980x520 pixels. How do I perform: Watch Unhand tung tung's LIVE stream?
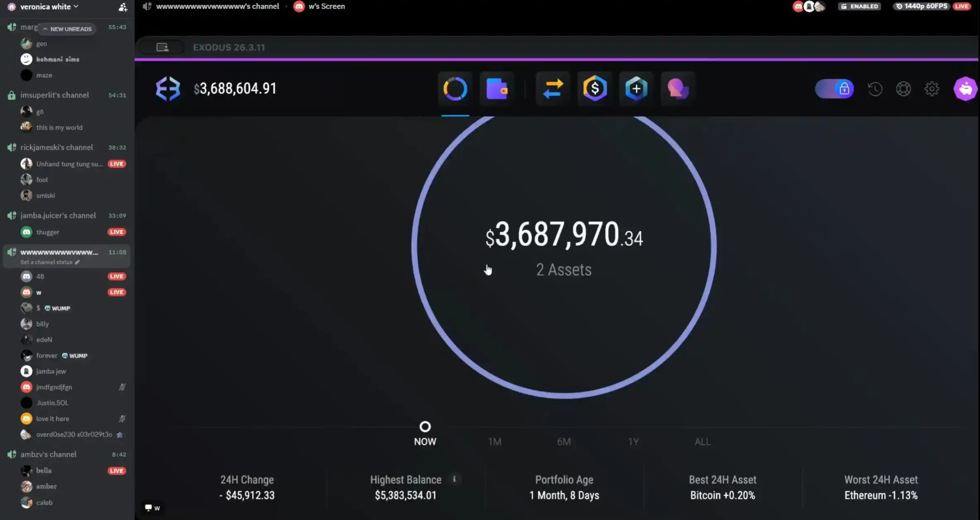116,164
